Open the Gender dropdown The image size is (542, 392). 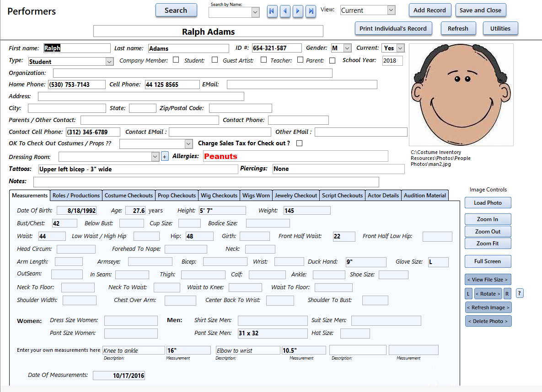click(x=347, y=48)
